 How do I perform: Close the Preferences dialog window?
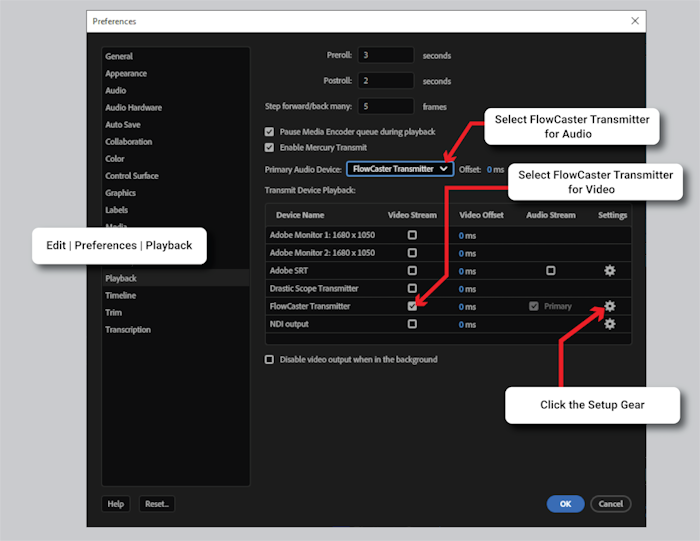(x=635, y=21)
